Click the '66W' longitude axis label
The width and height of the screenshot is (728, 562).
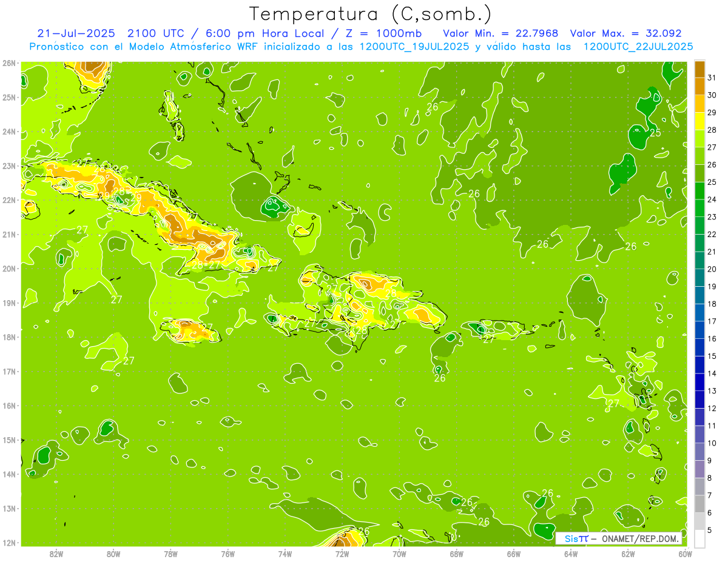514,554
